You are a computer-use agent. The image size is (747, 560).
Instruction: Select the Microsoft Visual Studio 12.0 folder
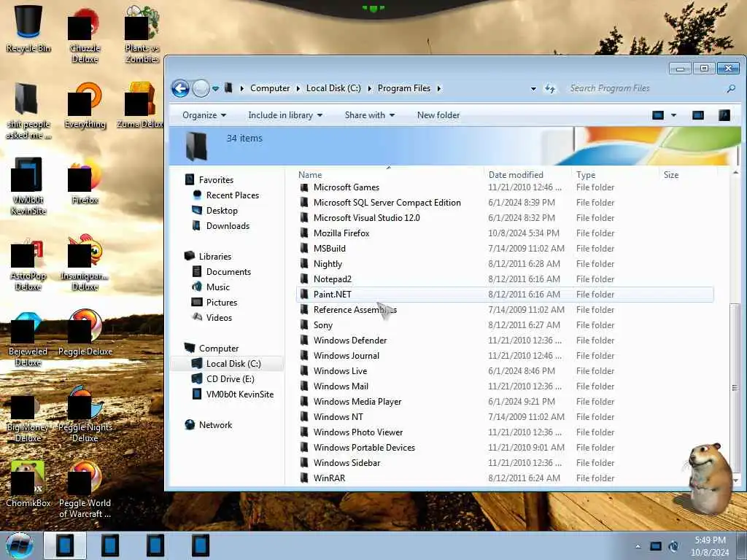[505, 218]
